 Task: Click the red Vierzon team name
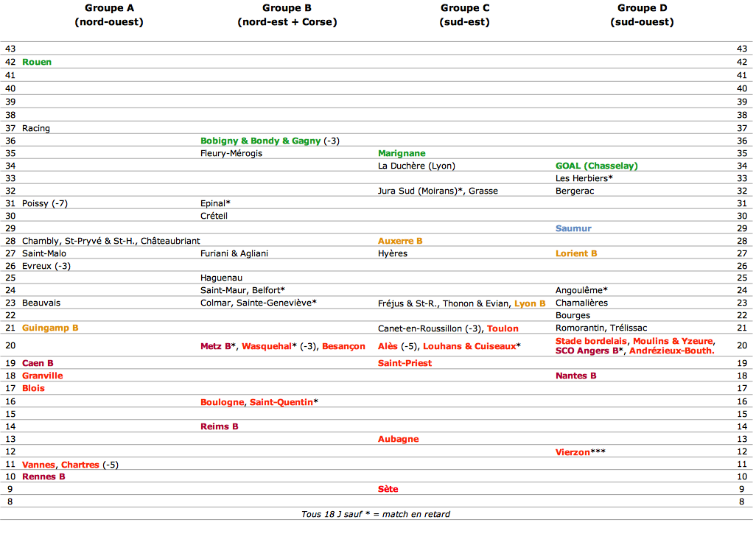[573, 452]
